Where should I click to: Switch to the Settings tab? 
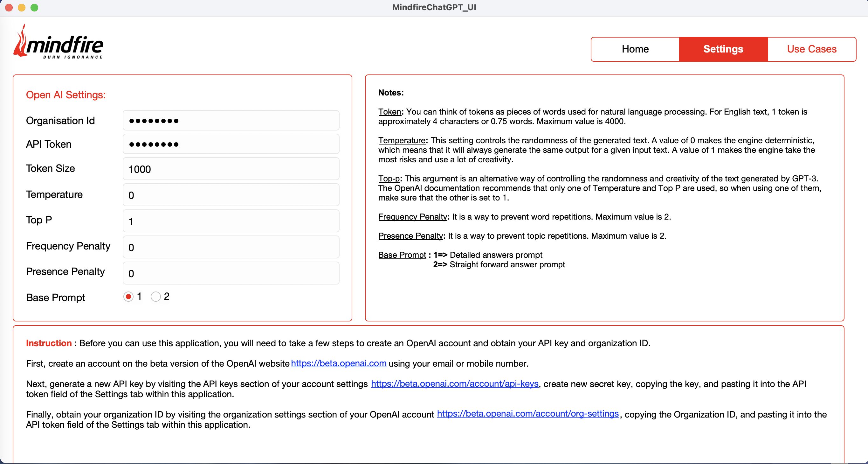723,49
